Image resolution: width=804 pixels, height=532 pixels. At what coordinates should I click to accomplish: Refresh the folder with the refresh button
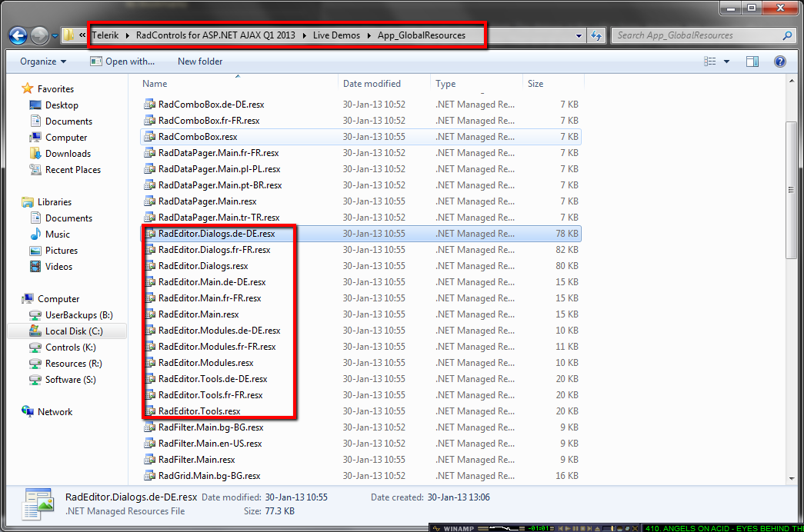click(595, 35)
